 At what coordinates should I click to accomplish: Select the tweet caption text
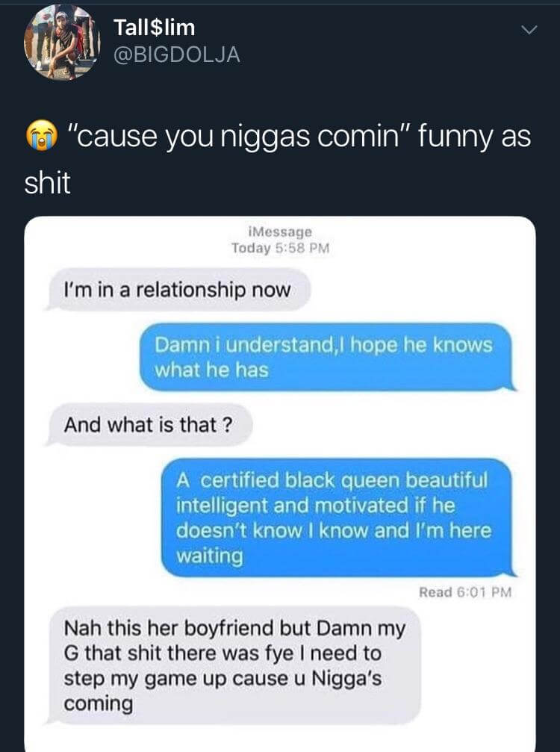click(x=278, y=159)
